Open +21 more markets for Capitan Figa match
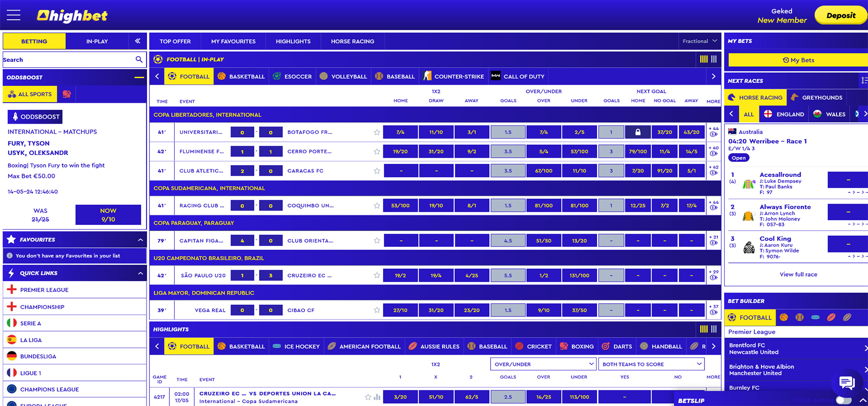Viewport: 868px width, 406px height. [x=714, y=240]
